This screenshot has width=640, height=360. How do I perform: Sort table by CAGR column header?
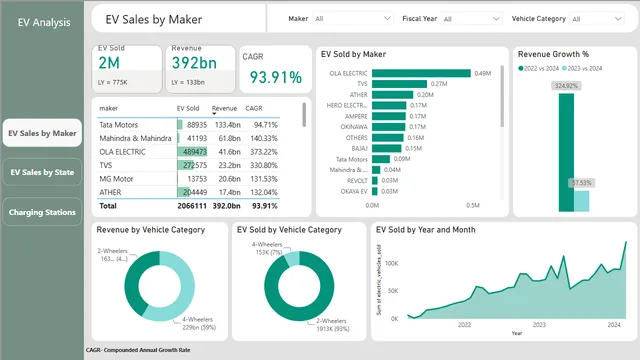click(254, 108)
